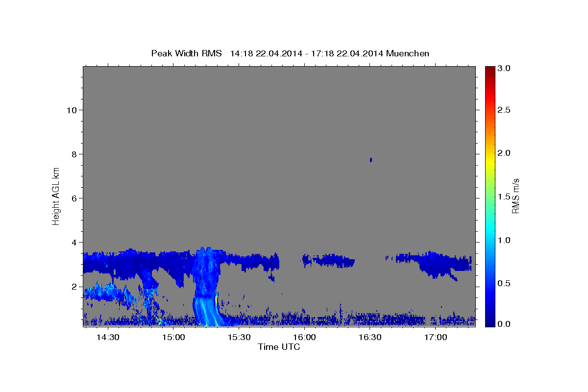The height and width of the screenshot is (392, 588).
Task: Click the 'Time UTC' axis label
Action: click(x=279, y=347)
